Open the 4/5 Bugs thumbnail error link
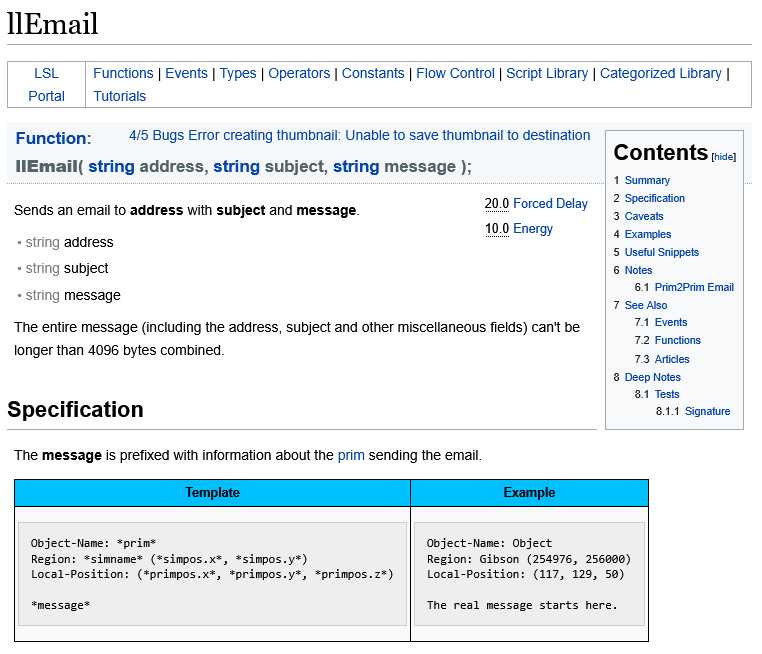 [359, 135]
